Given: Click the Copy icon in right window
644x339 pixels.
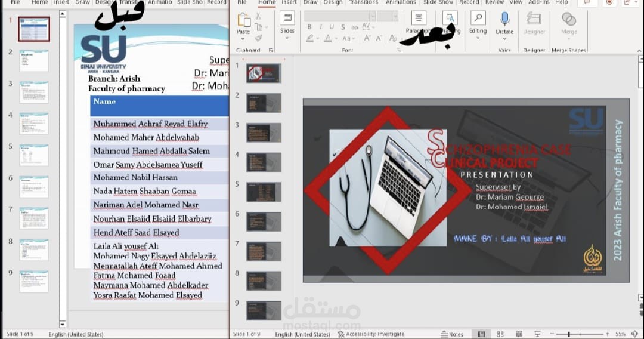Looking at the screenshot, I should click(258, 27).
